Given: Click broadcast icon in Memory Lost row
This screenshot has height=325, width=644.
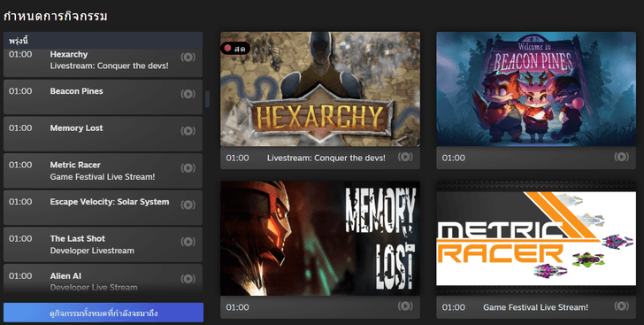Looking at the screenshot, I should click(x=188, y=131).
